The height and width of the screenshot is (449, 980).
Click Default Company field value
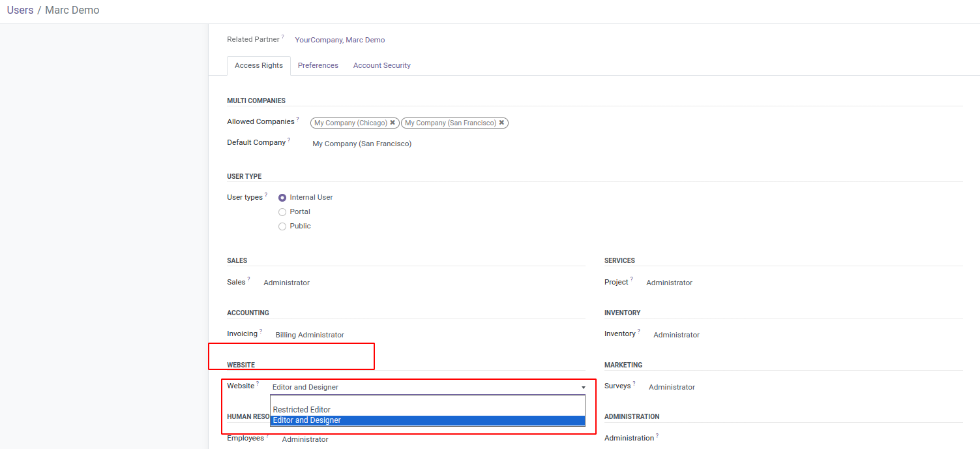tap(362, 144)
